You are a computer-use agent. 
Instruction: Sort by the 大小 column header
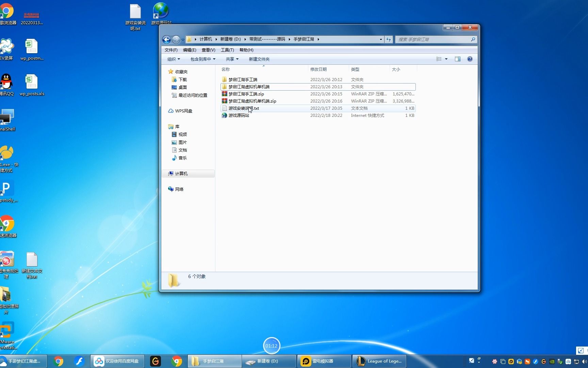point(403,70)
